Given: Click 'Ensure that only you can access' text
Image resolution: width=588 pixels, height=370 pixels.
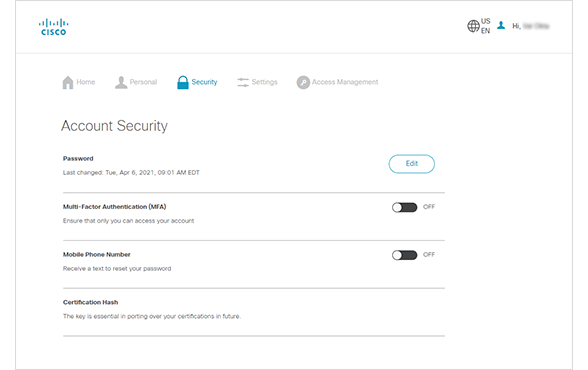Looking at the screenshot, I should pos(129,221).
